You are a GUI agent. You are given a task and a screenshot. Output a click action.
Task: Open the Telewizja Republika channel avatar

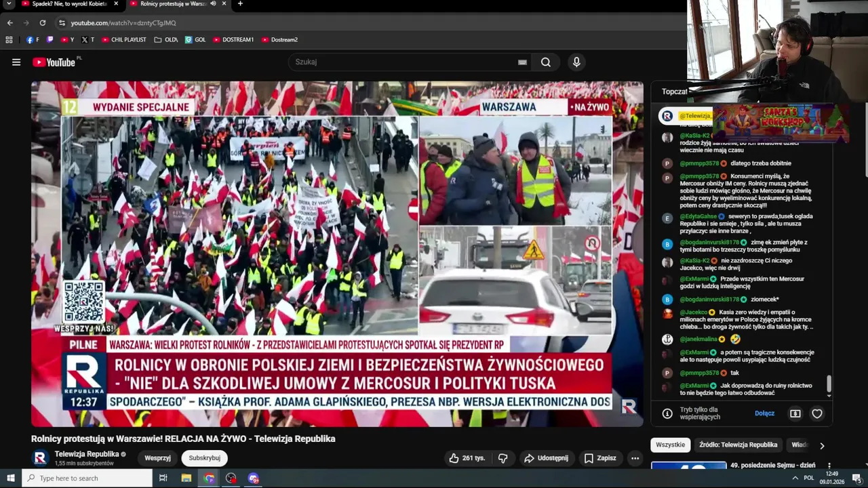[40, 458]
